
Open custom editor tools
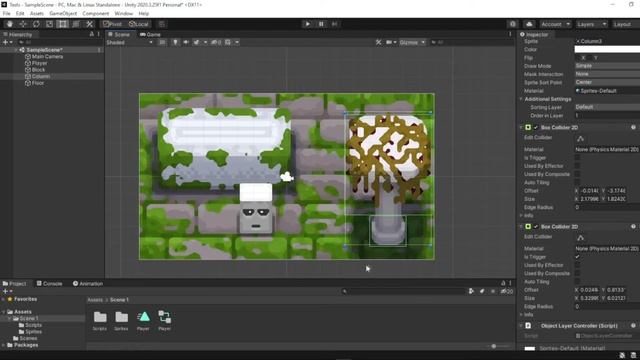[x=89, y=24]
